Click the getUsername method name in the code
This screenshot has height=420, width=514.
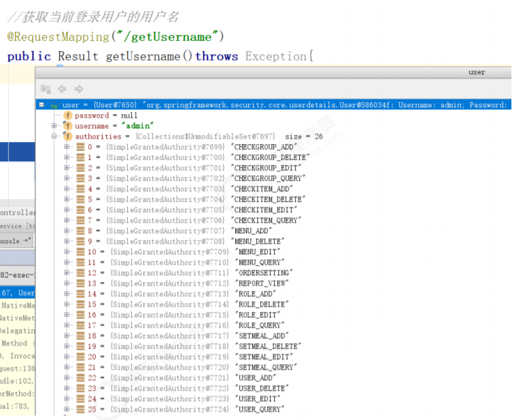click(x=143, y=56)
